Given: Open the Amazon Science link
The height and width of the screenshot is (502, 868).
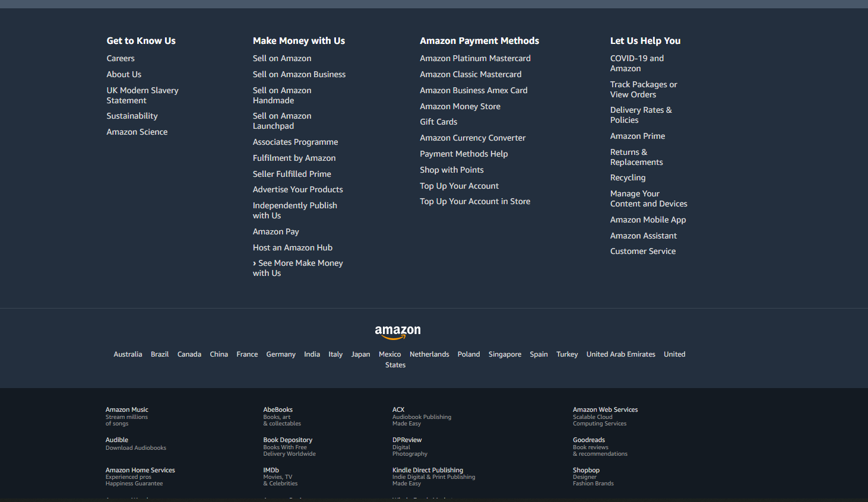Looking at the screenshot, I should 137,132.
